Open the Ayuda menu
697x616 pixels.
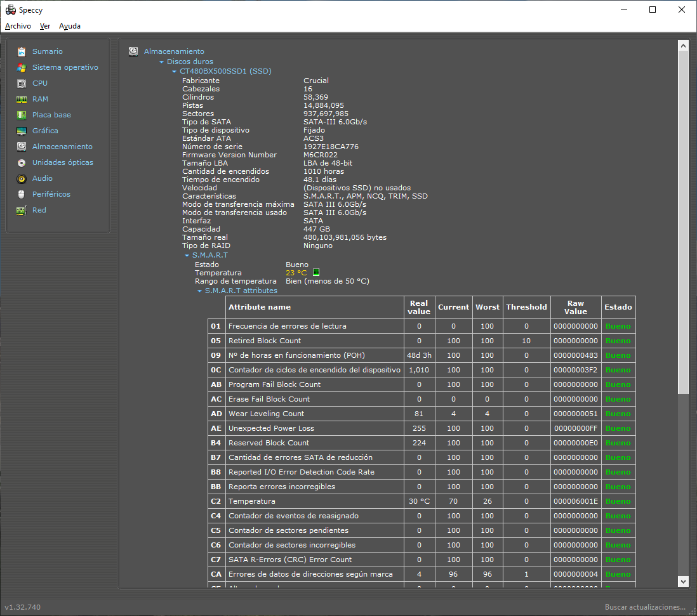(x=69, y=26)
